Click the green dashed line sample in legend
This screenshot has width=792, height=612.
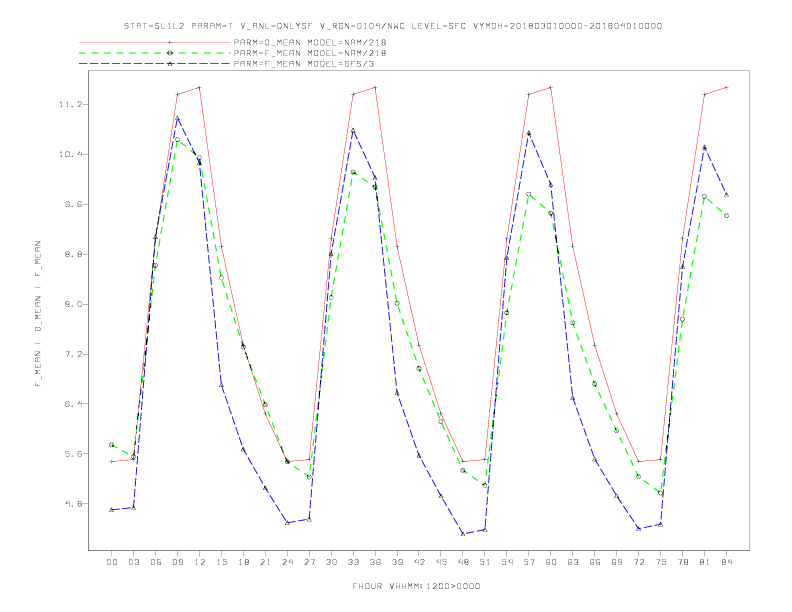[x=155, y=53]
